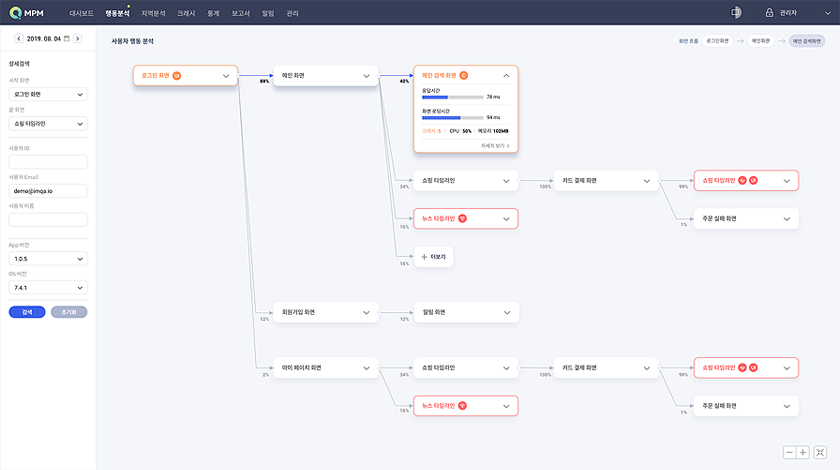Go to previous date with left arrow
This screenshot has height=470, width=840.
[x=18, y=38]
